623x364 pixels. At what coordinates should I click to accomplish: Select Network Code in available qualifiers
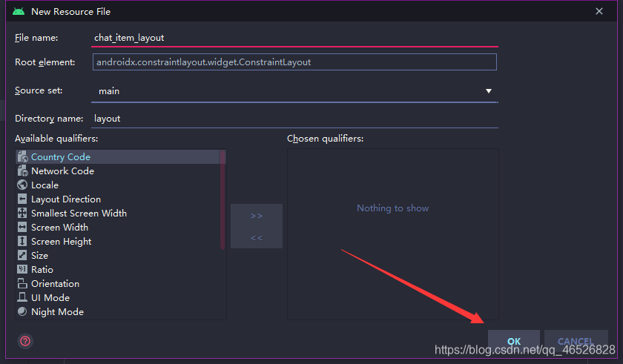63,171
